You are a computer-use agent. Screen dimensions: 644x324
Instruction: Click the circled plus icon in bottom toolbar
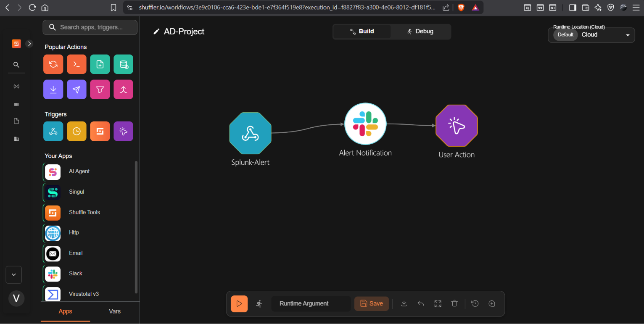click(x=492, y=303)
